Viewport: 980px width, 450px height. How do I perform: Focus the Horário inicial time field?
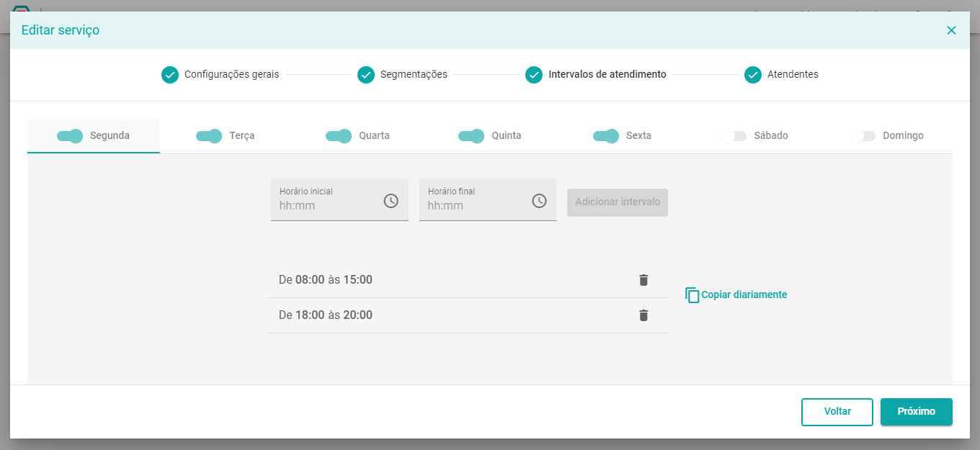[x=339, y=199]
